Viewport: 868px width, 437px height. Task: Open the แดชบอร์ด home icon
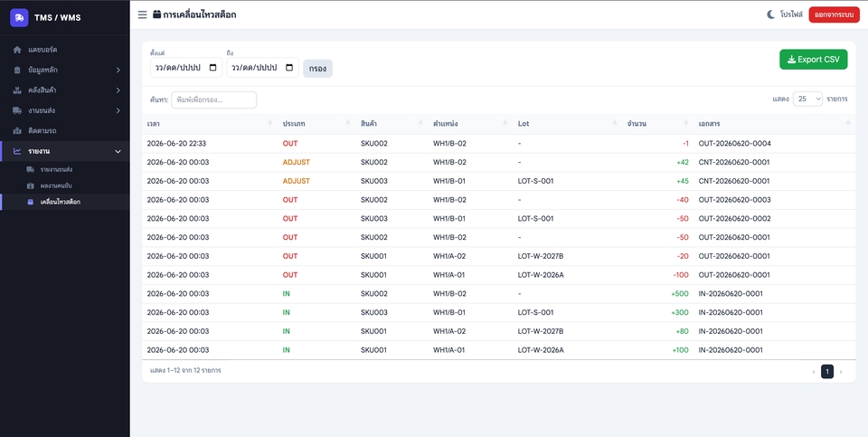click(x=17, y=50)
